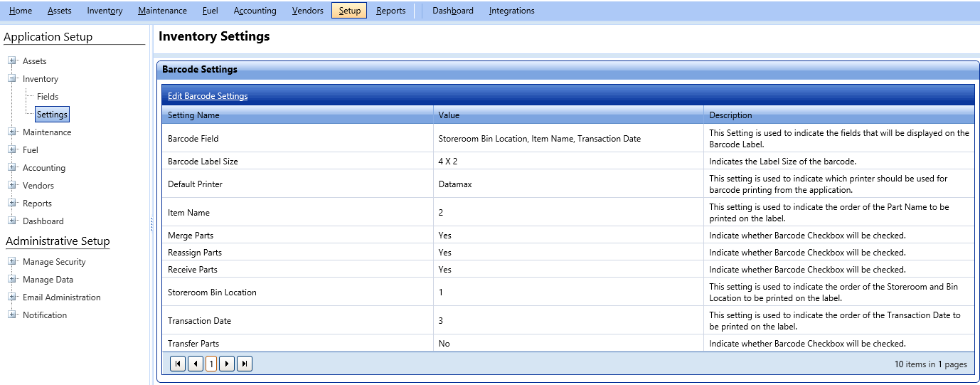Click the 4 X 2 label size value
Screen dimensions: 980x385
[x=448, y=162]
